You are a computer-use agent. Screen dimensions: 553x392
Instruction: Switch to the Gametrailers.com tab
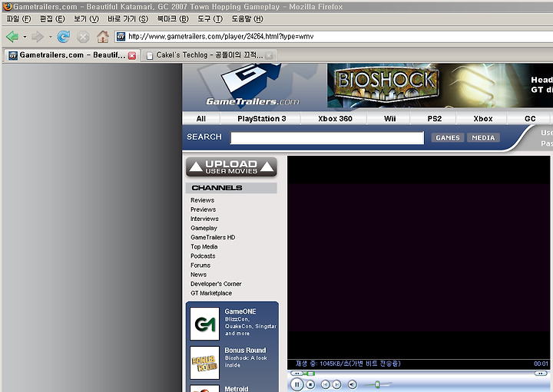point(71,55)
